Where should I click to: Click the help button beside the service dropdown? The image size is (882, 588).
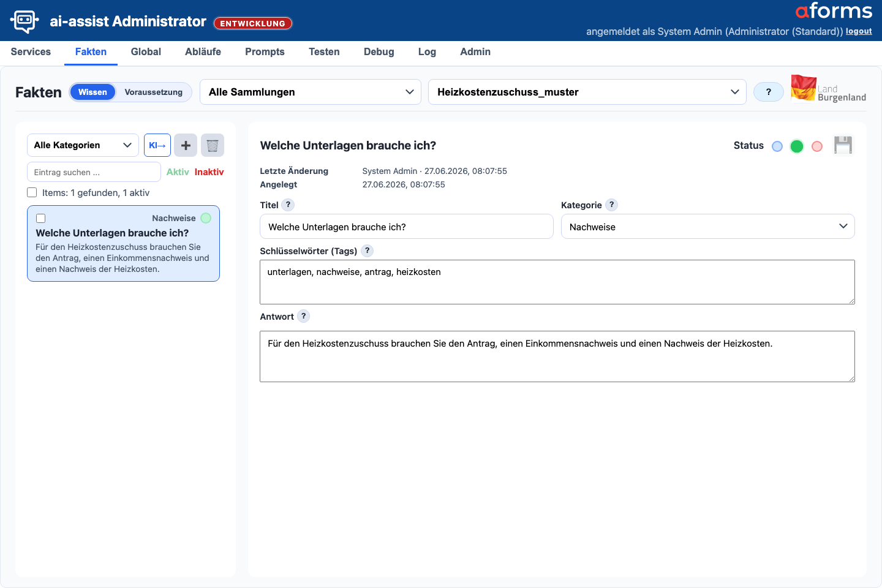pyautogui.click(x=769, y=92)
